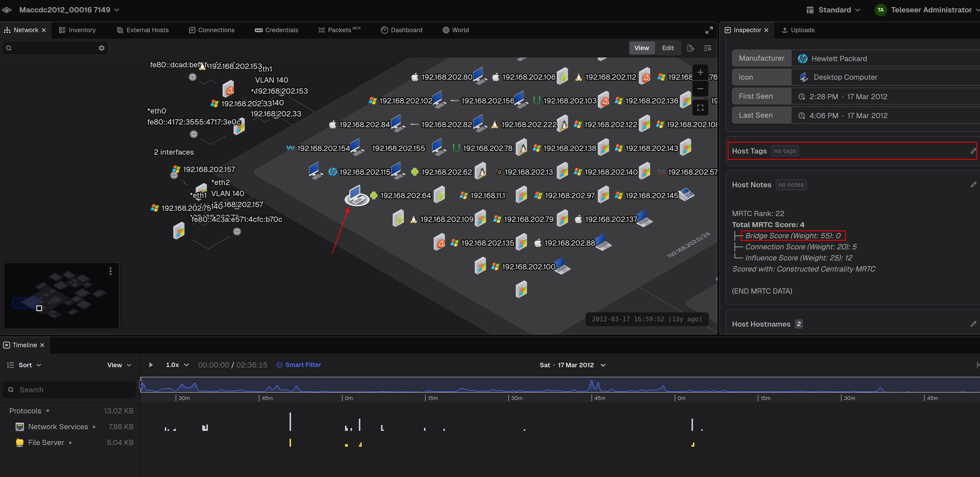Viewport: 980px width, 477px height.
Task: Zoom out on the network map
Action: [700, 89]
